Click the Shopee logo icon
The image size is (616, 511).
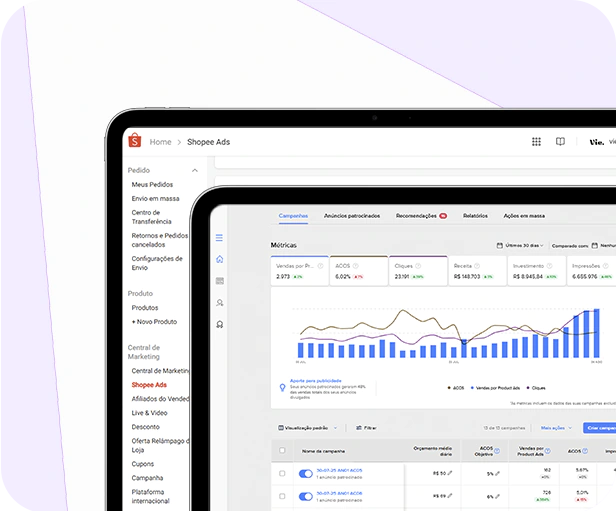(x=134, y=142)
